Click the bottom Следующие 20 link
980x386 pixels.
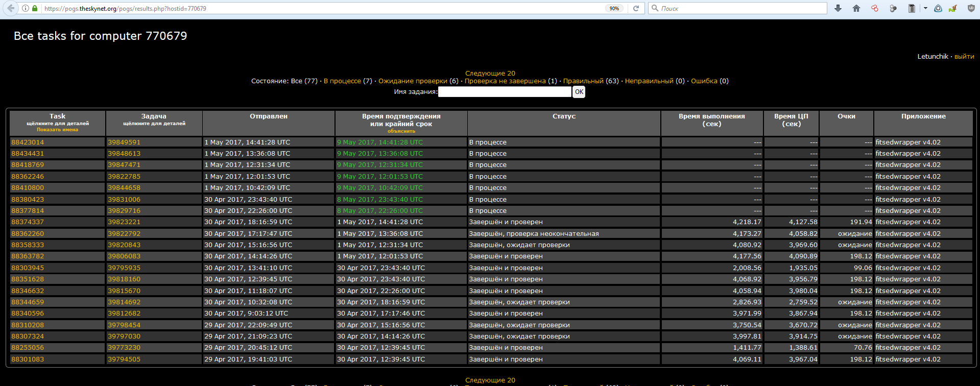490,380
